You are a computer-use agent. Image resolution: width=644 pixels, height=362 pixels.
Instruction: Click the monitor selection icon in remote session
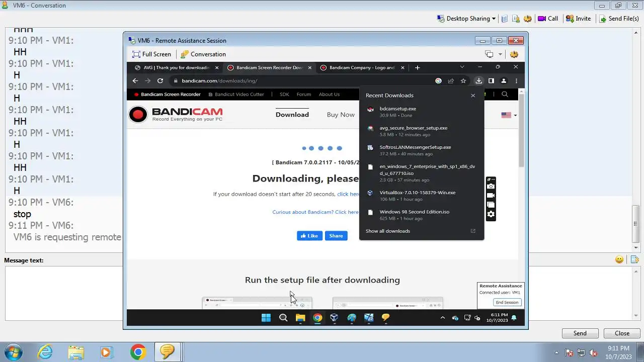[x=489, y=54]
